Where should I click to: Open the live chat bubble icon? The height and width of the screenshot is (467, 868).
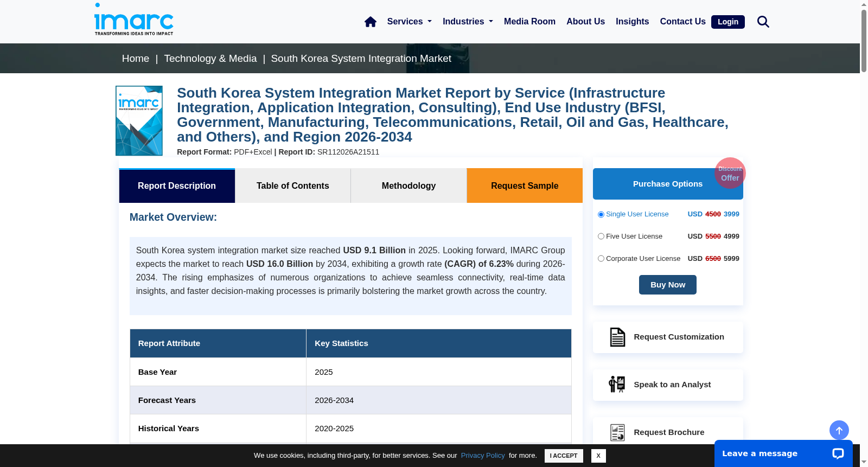tap(838, 453)
